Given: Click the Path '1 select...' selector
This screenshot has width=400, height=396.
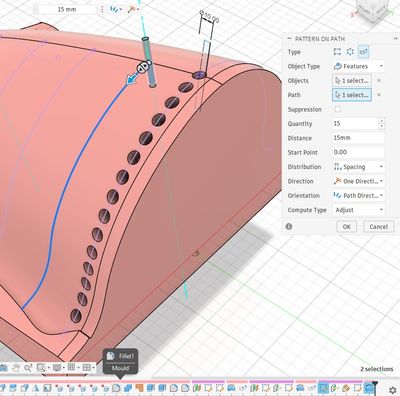Looking at the screenshot, I should (352, 95).
